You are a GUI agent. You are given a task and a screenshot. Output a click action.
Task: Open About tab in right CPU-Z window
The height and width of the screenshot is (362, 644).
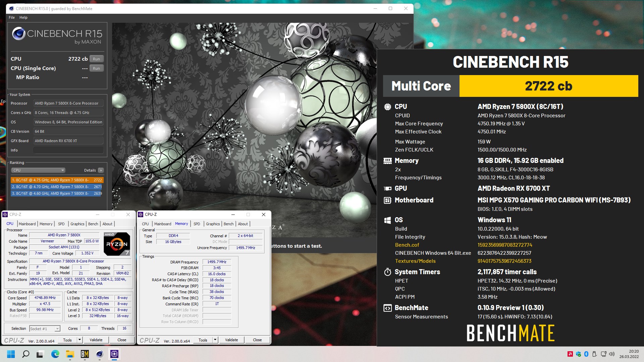coord(243,224)
